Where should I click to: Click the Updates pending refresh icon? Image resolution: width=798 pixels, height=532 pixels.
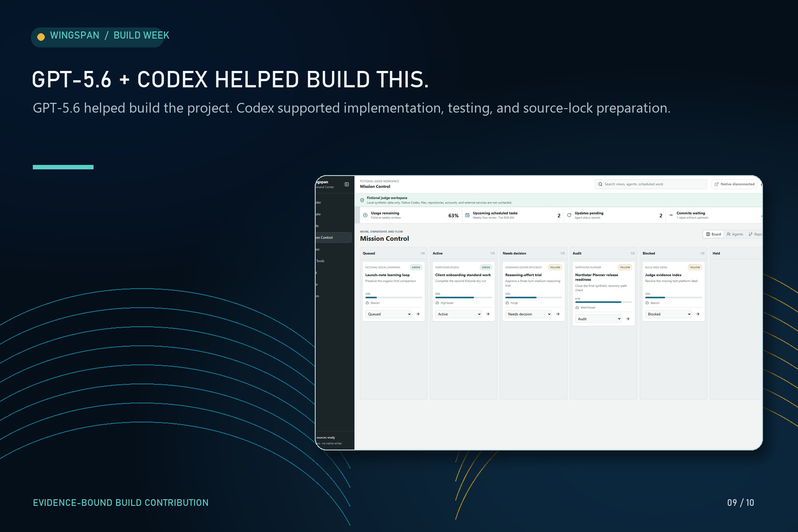[x=569, y=215]
